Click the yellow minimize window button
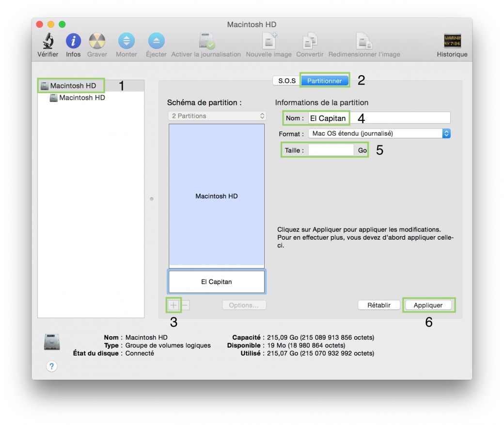 [x=51, y=24]
